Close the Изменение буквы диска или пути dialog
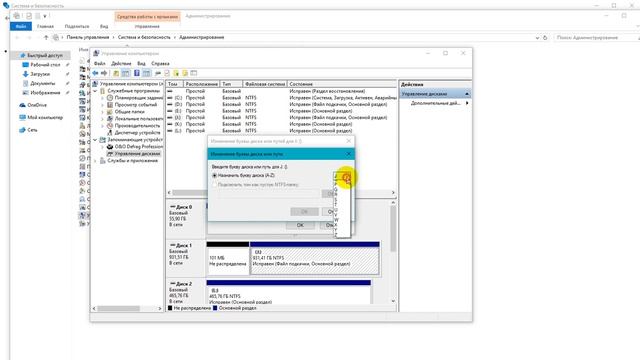640x360 pixels. coord(349,154)
